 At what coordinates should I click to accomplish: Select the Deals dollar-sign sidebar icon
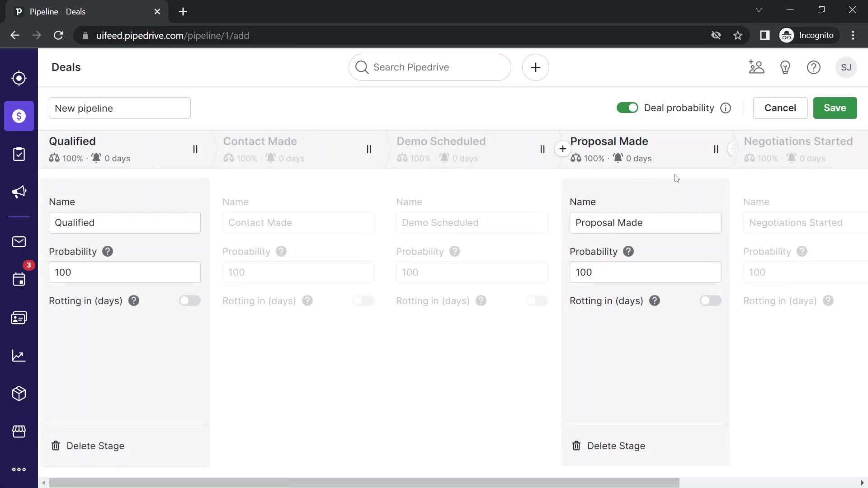point(19,116)
